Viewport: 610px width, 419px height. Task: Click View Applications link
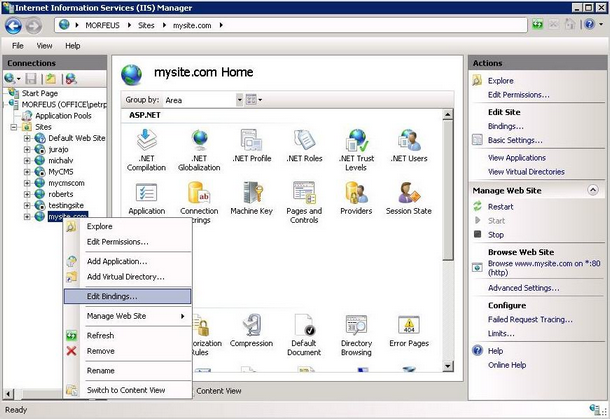pos(517,158)
